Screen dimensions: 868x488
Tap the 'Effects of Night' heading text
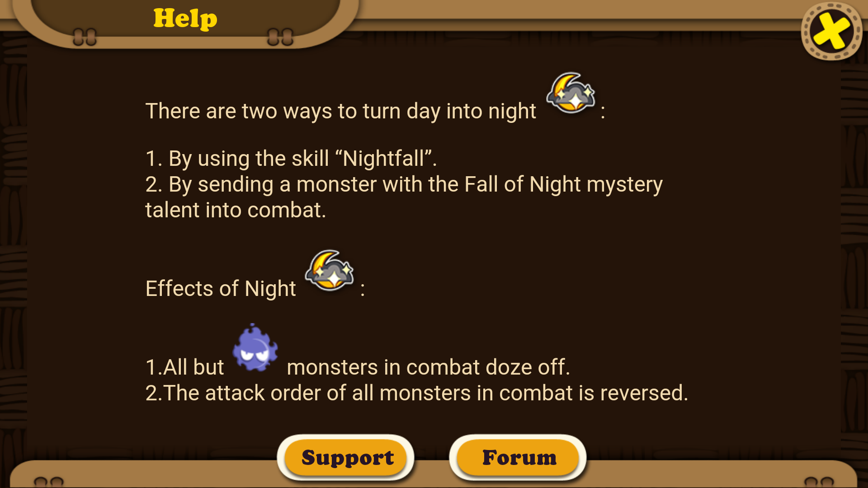pos(221,289)
